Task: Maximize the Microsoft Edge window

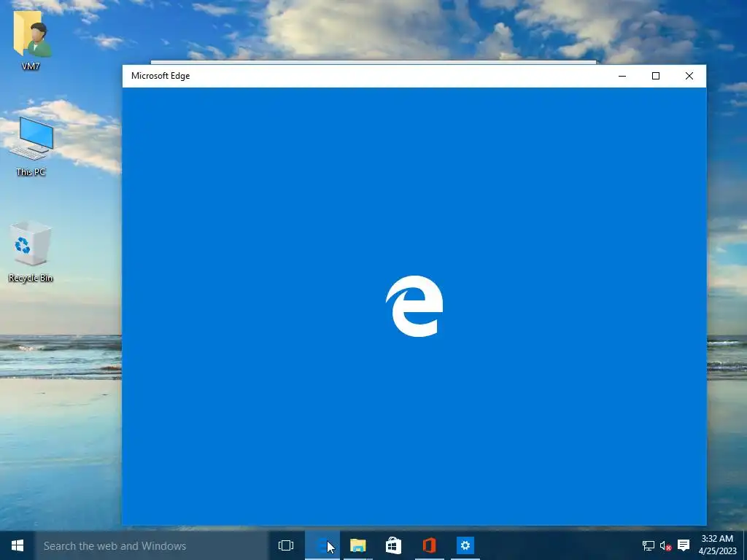Action: pos(656,76)
